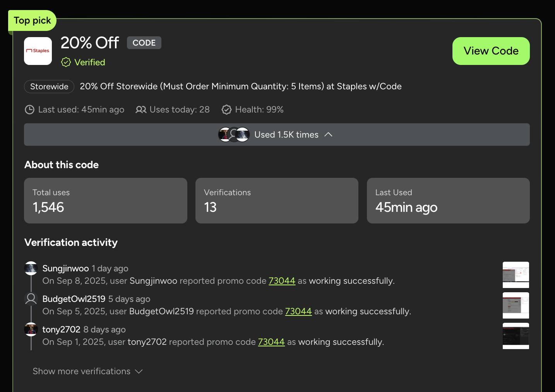Click the users icon beside Uses today
This screenshot has width=555, height=392.
coord(141,110)
